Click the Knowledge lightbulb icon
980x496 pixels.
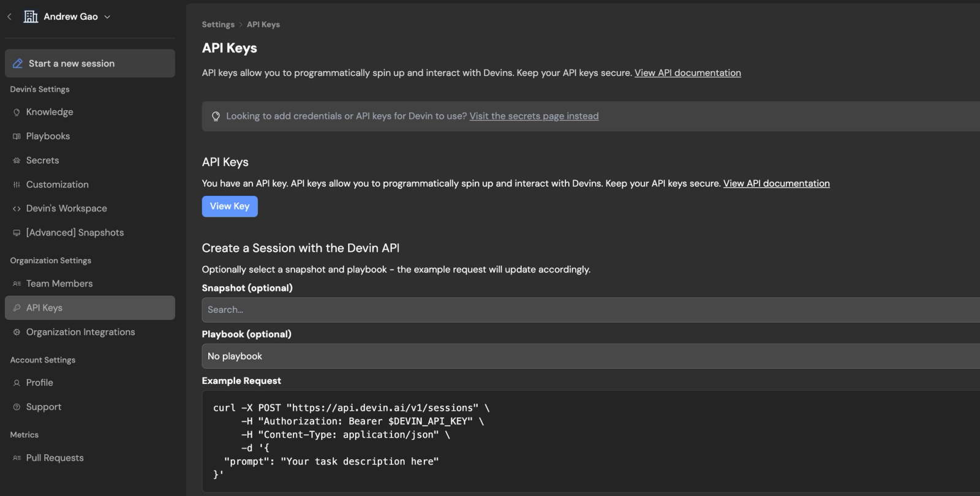coord(17,113)
